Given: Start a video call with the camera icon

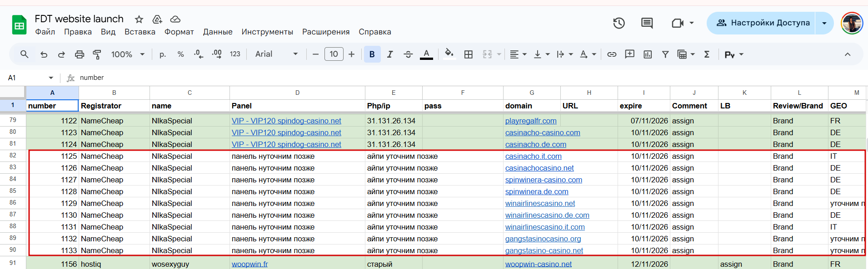Looking at the screenshot, I should 678,23.
